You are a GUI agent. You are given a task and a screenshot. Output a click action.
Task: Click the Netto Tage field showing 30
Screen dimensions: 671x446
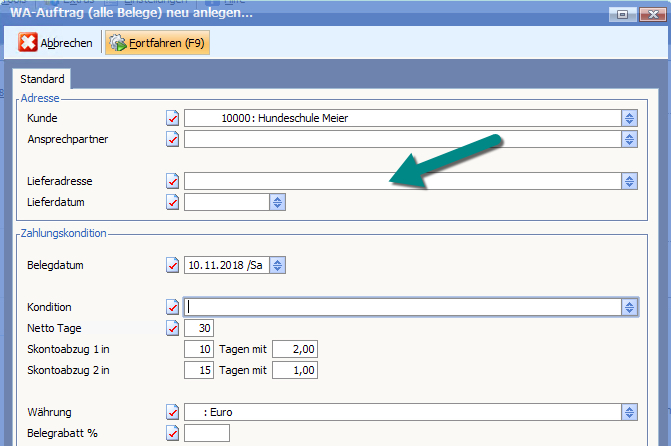(199, 328)
